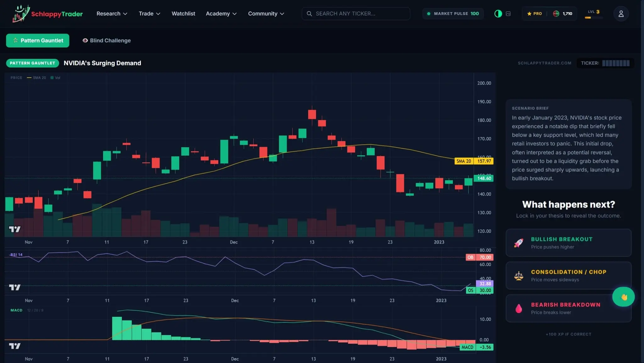Click the PRICE legend label
The image size is (644, 363).
click(x=16, y=78)
